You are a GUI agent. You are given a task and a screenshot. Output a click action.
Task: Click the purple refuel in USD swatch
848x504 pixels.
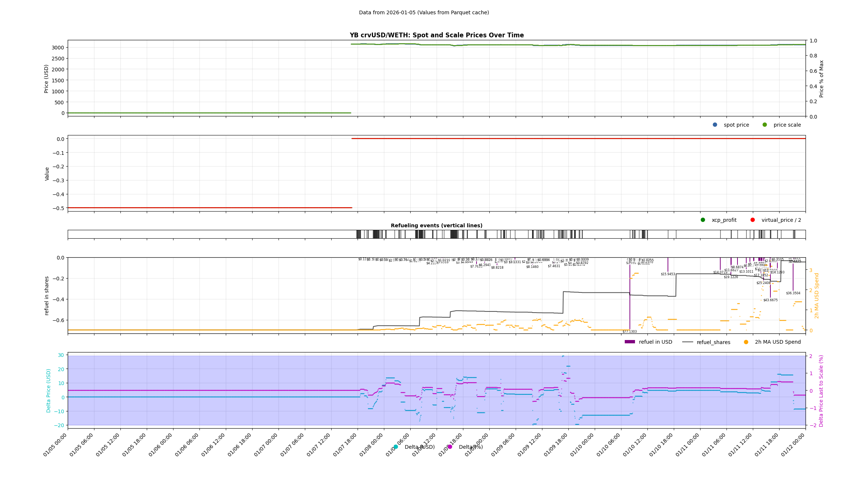630,342
